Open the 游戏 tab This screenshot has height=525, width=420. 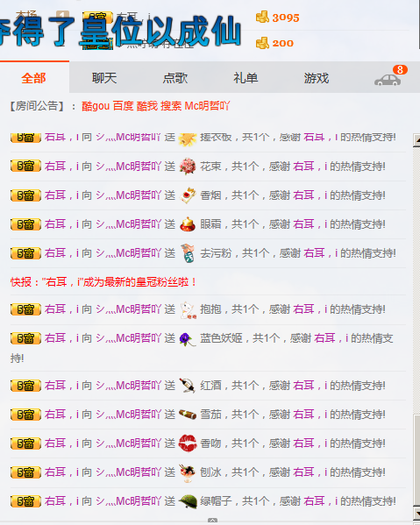(x=317, y=78)
